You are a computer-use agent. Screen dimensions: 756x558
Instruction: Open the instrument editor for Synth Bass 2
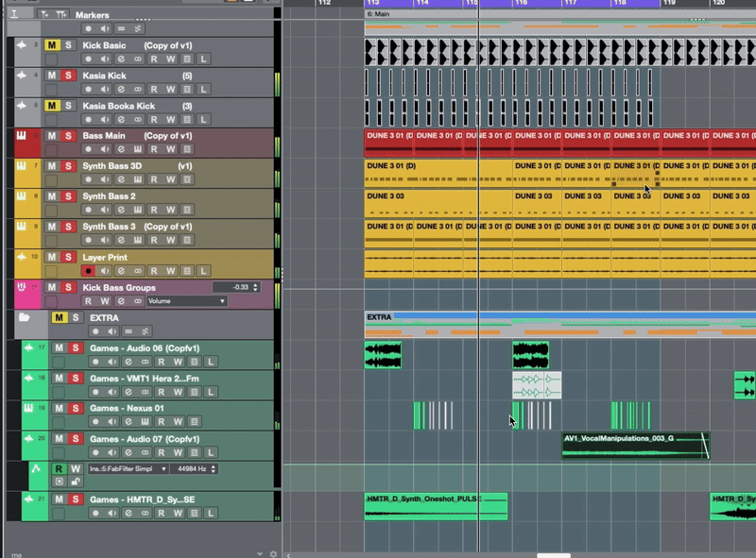pos(138,211)
